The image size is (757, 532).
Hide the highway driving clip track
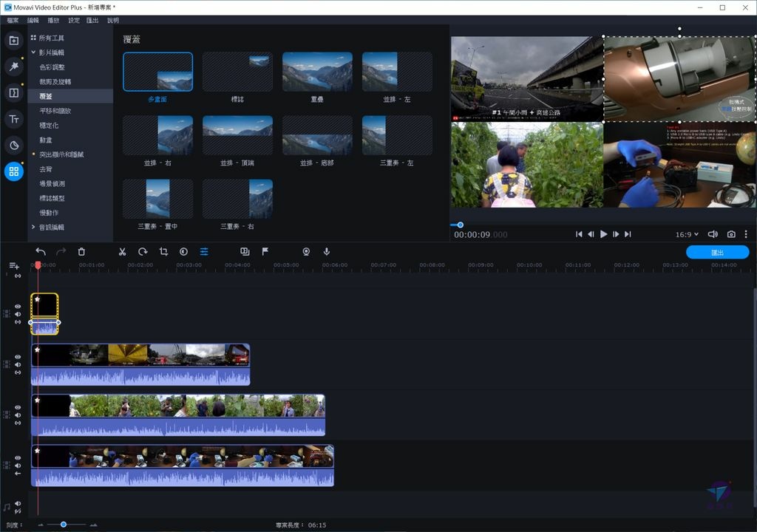point(18,357)
